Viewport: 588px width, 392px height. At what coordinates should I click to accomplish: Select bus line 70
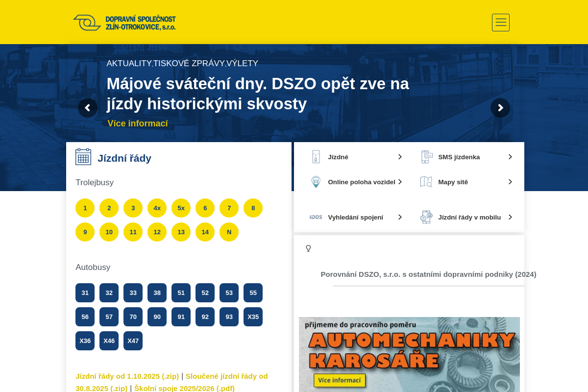(x=133, y=317)
